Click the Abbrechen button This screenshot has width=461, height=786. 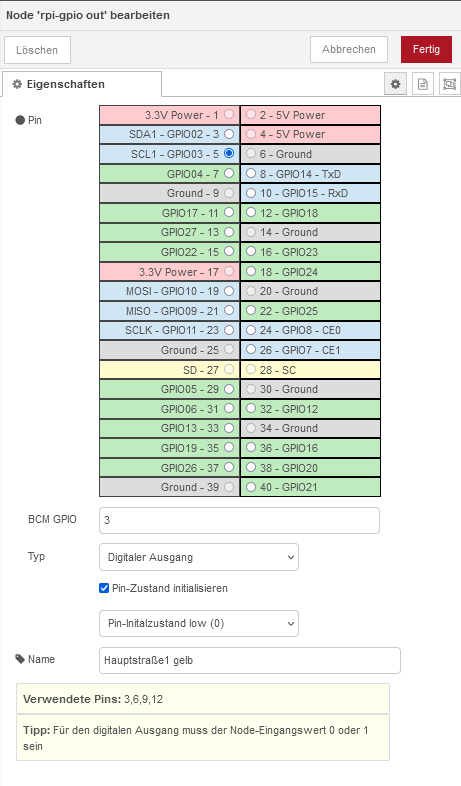(349, 49)
